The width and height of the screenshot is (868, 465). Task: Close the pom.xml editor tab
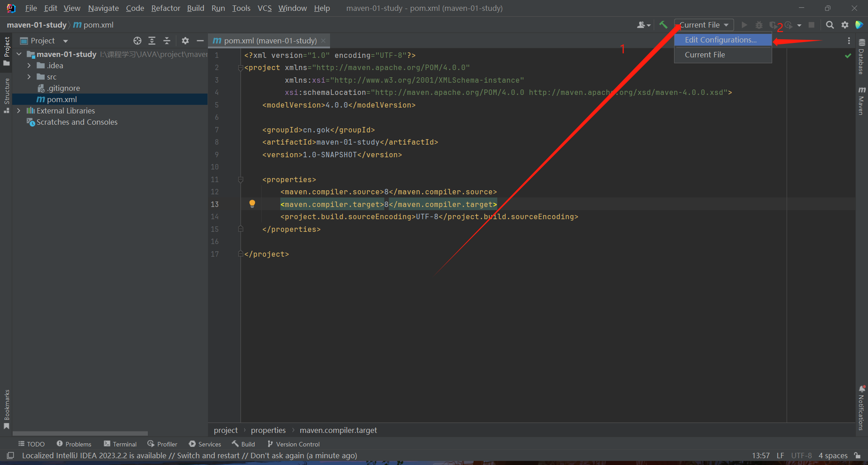[x=323, y=41]
